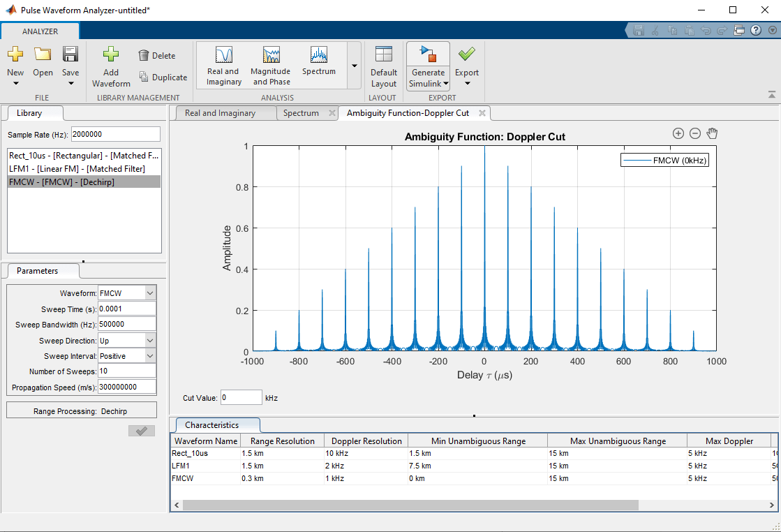Click the zoom out icon above plot
781x532 pixels.
(x=695, y=133)
